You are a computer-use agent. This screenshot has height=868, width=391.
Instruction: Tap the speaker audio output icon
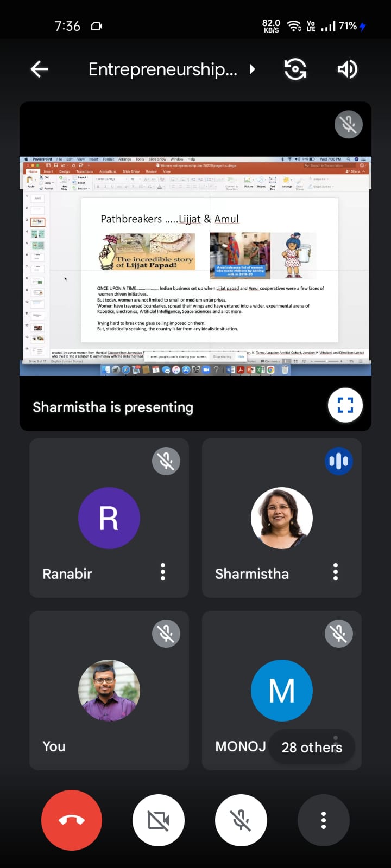tap(347, 69)
